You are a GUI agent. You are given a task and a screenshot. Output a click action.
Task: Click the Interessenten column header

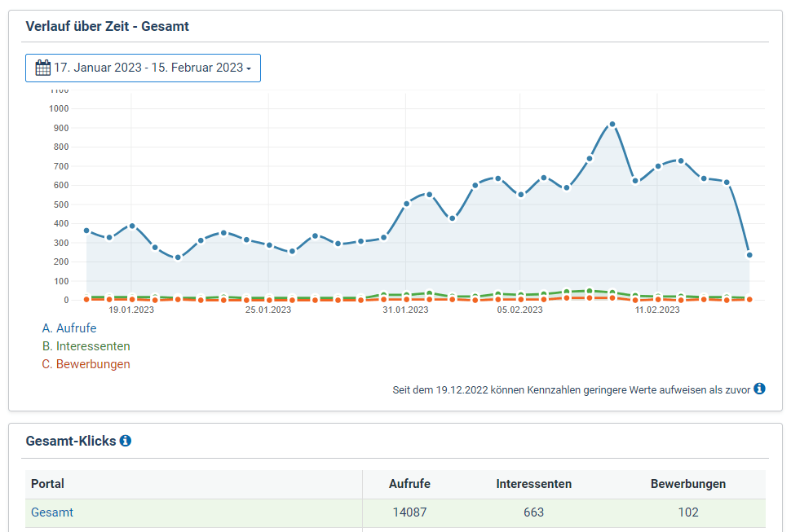pos(533,484)
